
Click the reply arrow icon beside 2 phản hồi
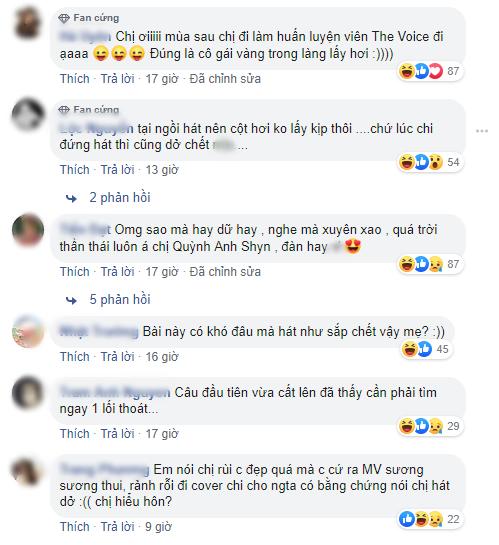[x=71, y=198]
